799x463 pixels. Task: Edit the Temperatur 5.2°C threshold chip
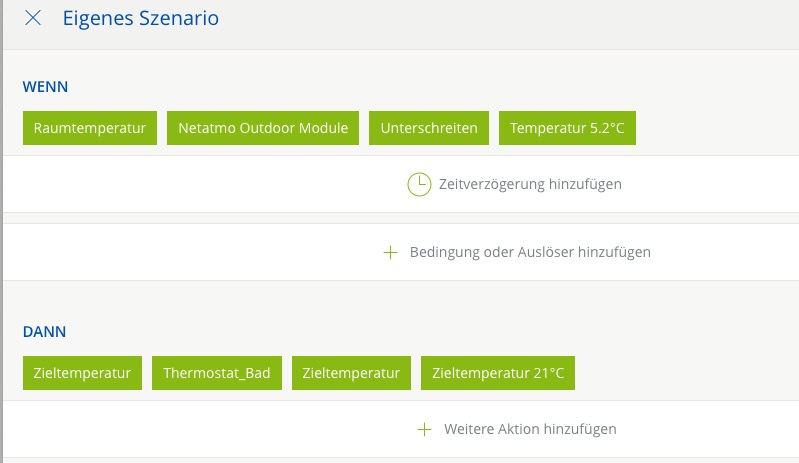pyautogui.click(x=567, y=128)
